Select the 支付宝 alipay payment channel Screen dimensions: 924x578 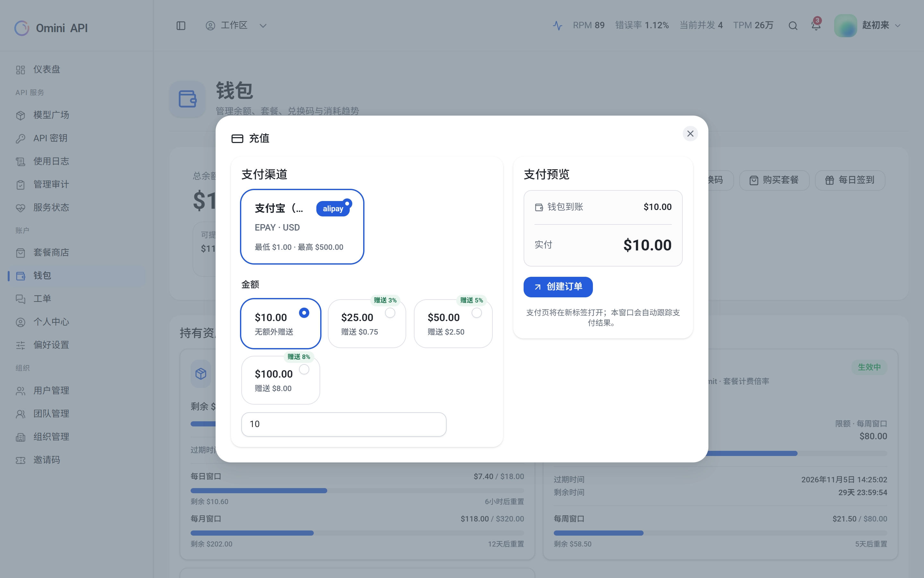point(302,226)
